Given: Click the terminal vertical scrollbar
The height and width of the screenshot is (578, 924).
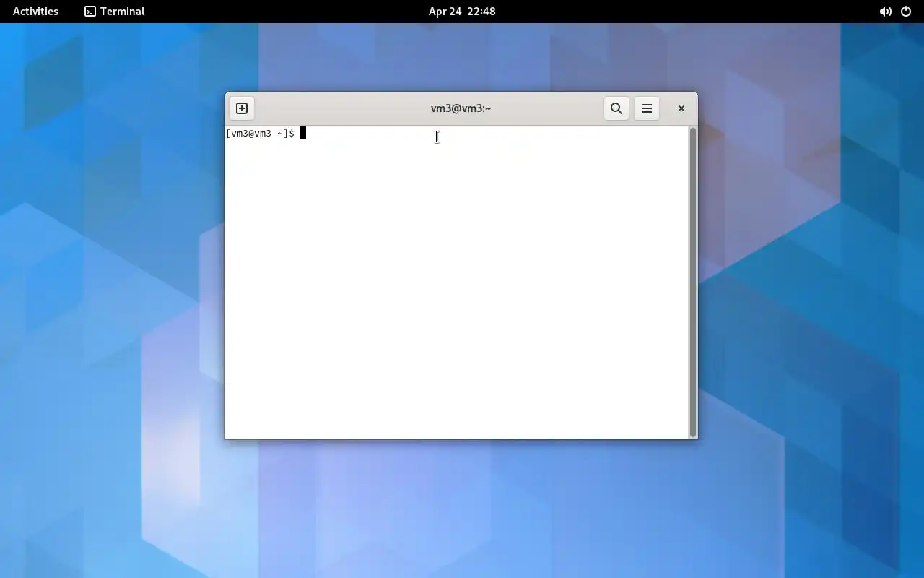Looking at the screenshot, I should pyautogui.click(x=693, y=282).
